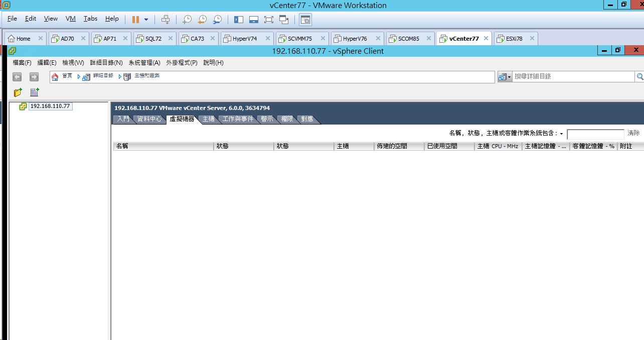Revert the VM to its previous snapshot

click(202, 20)
